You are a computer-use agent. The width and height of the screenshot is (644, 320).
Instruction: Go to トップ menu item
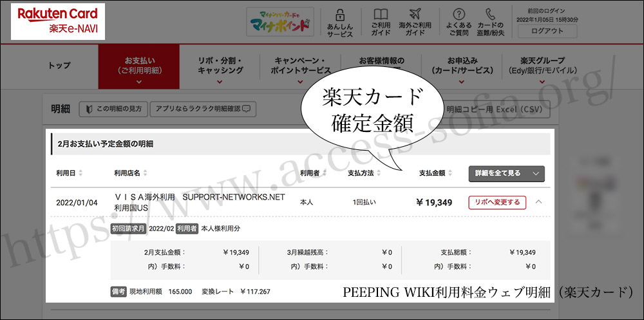click(x=59, y=66)
